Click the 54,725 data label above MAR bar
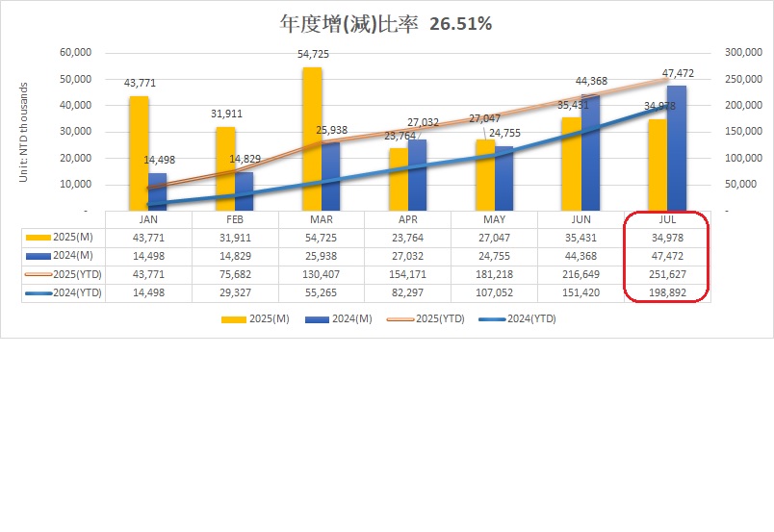This screenshot has width=774, height=532. click(313, 54)
